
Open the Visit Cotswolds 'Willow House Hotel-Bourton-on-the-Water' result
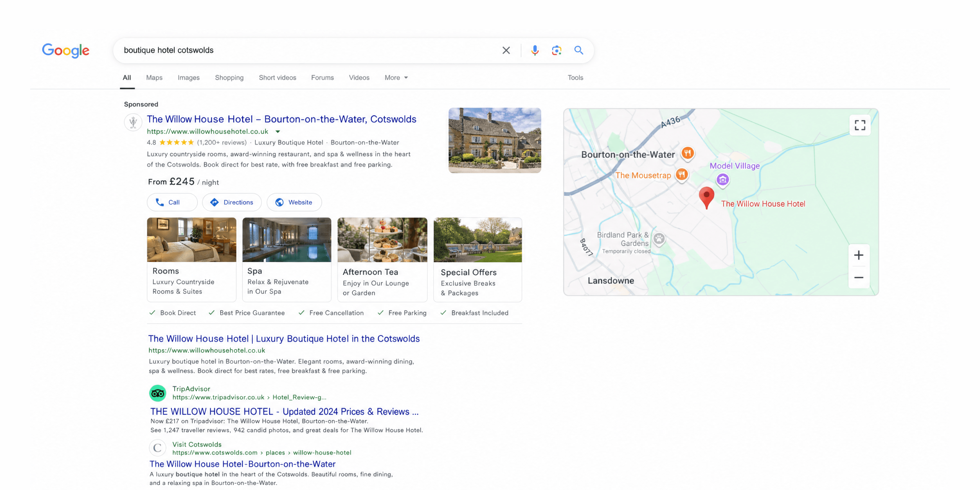[242, 464]
